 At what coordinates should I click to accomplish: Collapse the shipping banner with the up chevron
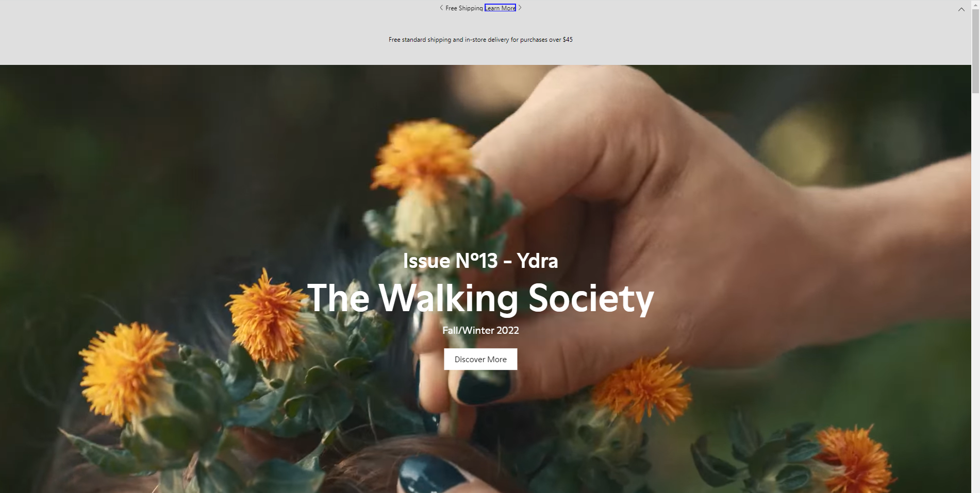[x=961, y=9]
